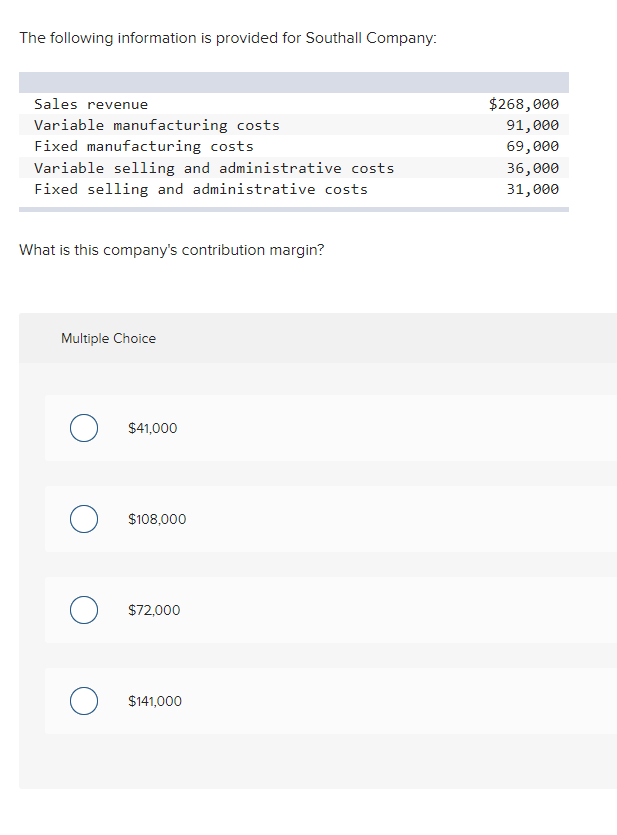Viewport: 617px width, 835px height.
Task: Click the Southall Company intro sentence
Action: tap(228, 38)
